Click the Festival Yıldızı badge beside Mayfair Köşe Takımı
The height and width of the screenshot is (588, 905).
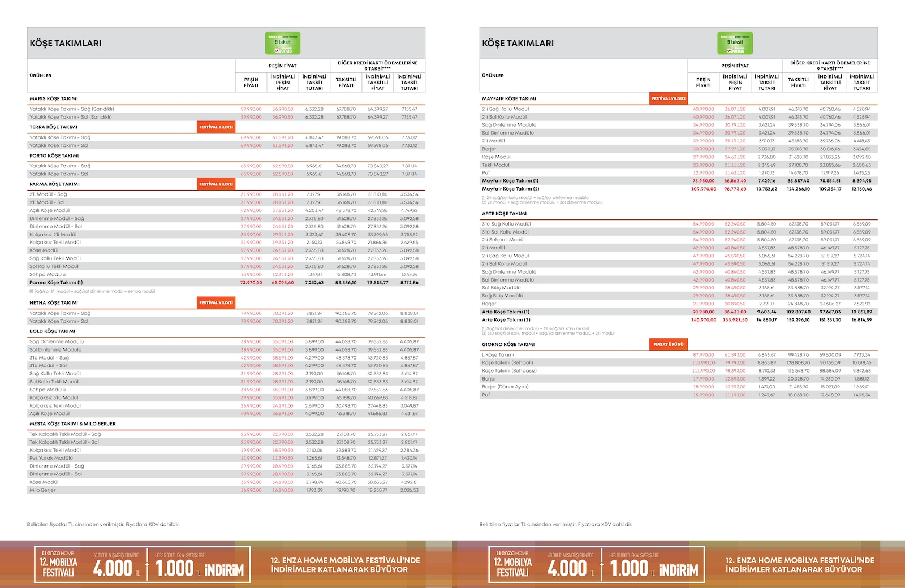point(669,98)
